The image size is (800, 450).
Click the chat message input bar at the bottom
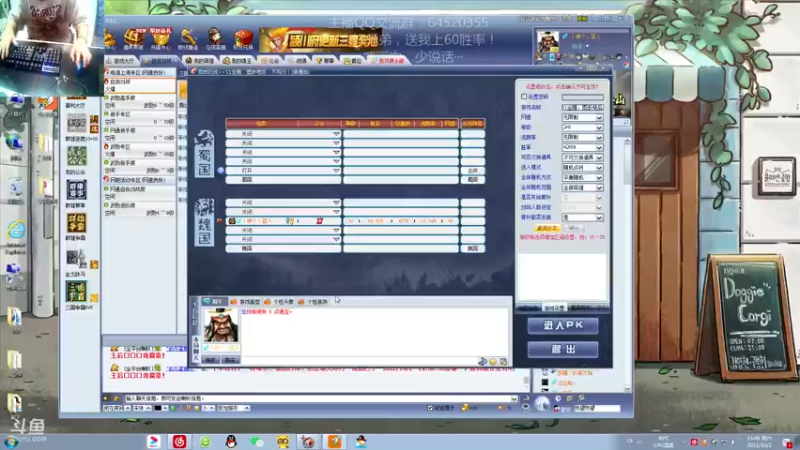click(x=321, y=398)
